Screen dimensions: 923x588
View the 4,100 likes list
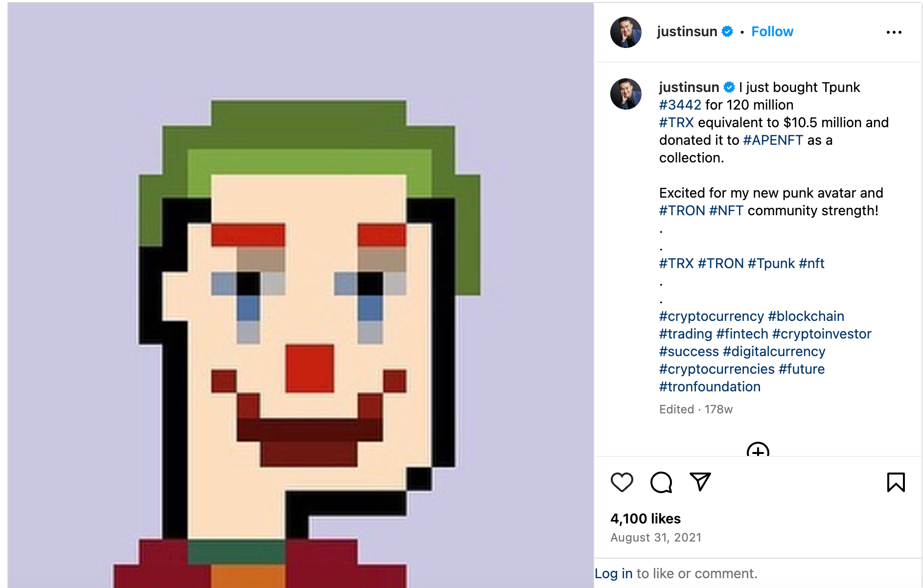646,519
